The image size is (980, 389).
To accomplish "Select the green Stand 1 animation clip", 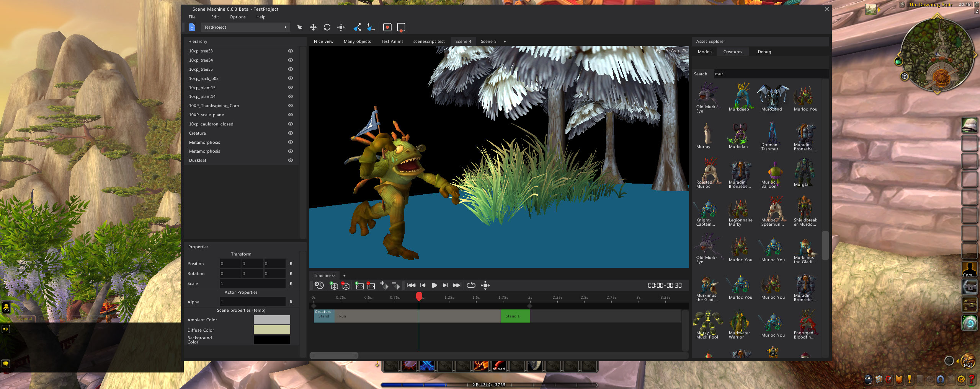I will click(515, 316).
